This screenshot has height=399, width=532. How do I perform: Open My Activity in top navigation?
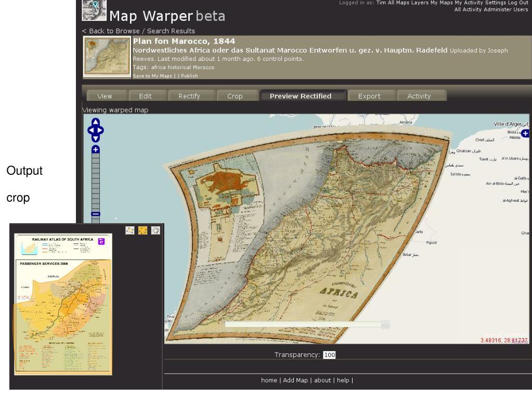click(469, 3)
